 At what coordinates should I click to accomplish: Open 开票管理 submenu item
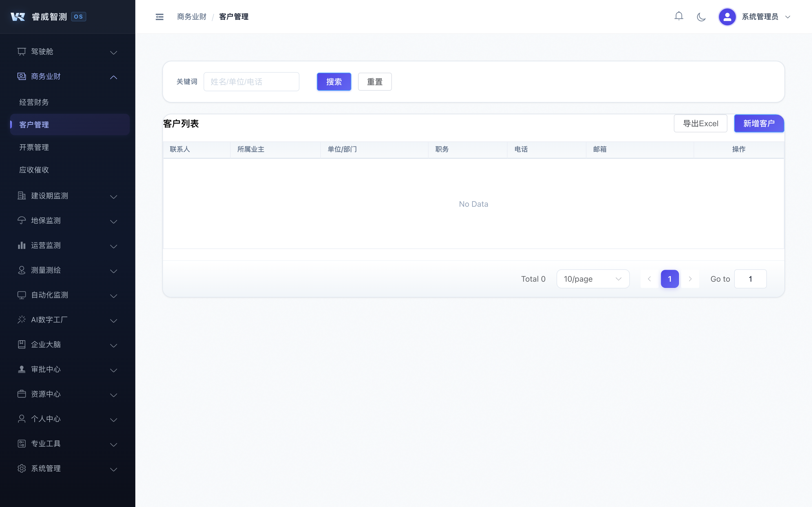click(x=34, y=147)
